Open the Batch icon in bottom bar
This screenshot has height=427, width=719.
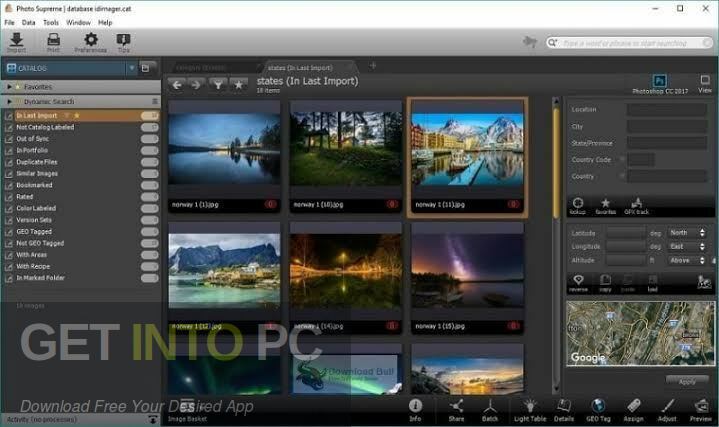tap(490, 410)
